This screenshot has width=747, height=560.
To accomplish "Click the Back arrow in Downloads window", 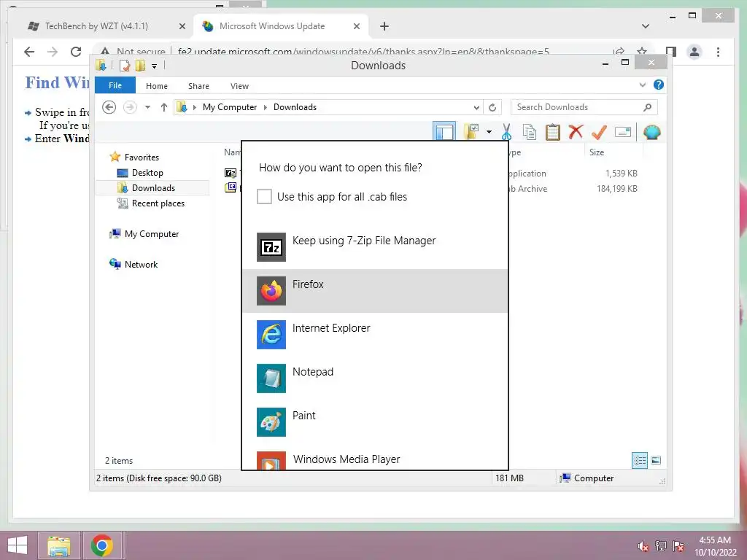I will pyautogui.click(x=109, y=107).
